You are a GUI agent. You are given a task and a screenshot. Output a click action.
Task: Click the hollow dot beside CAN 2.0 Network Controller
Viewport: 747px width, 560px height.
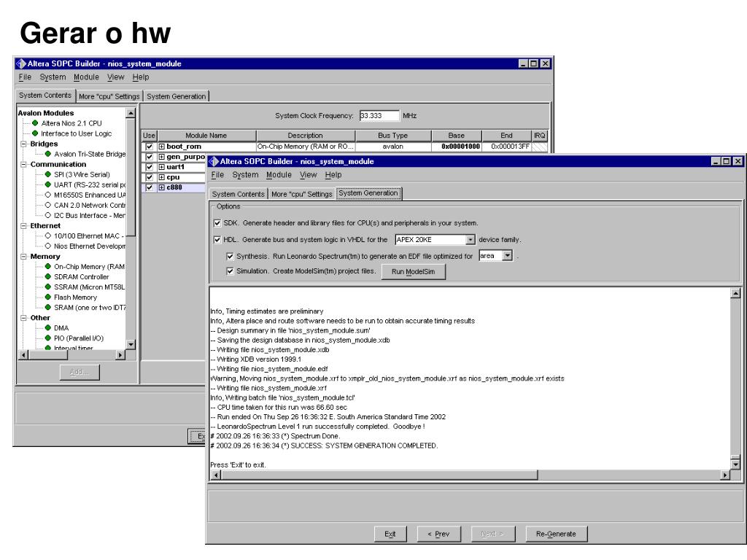pos(47,205)
